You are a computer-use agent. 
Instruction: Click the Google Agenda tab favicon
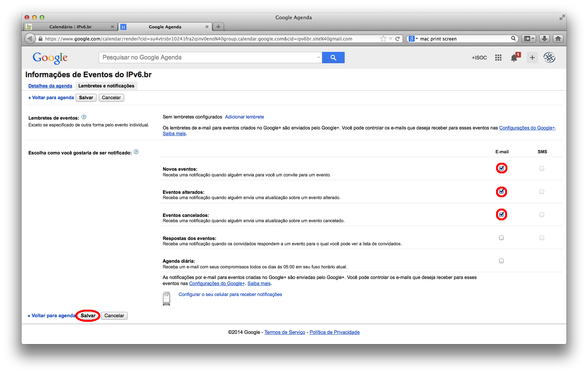point(123,27)
